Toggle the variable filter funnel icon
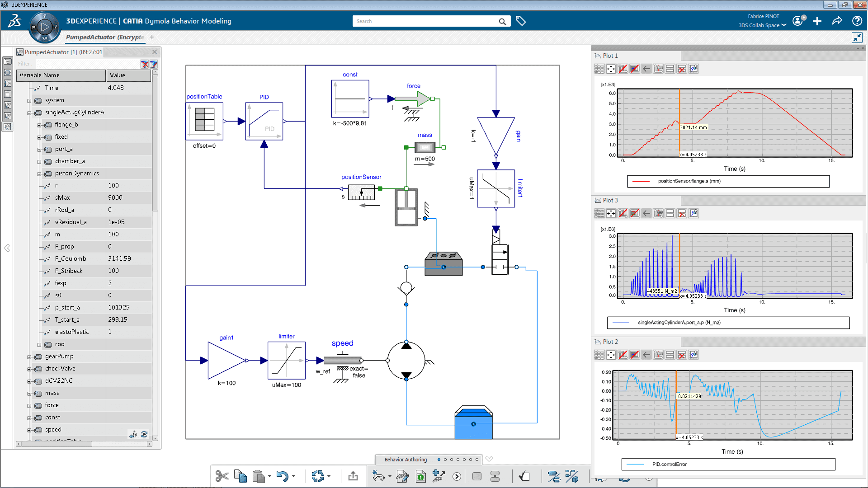The height and width of the screenshot is (488, 868). 154,64
